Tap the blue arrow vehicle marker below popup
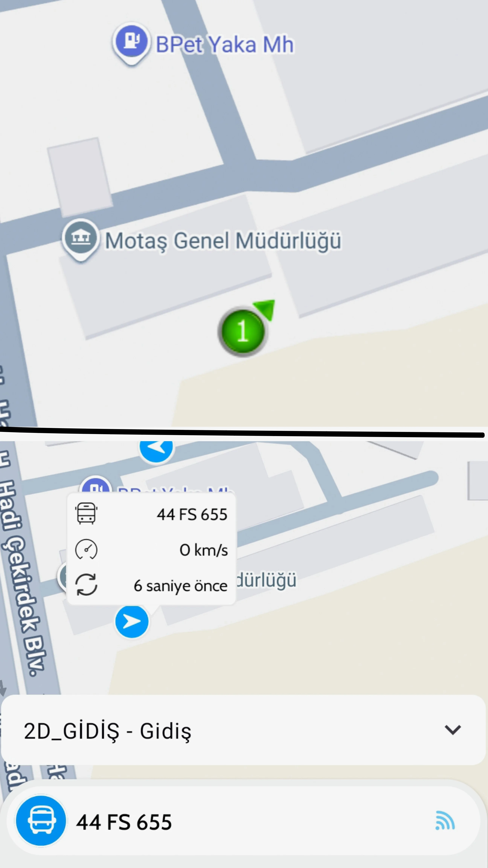 [132, 622]
